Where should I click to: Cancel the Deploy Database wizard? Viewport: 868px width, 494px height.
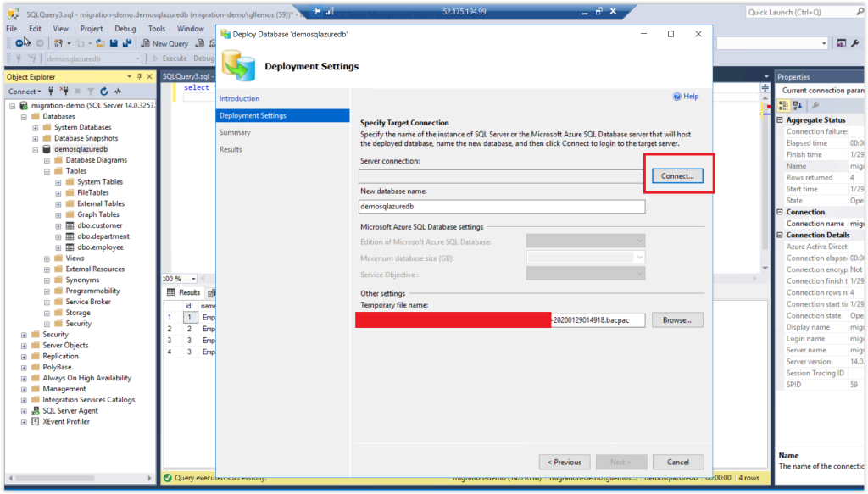pos(678,463)
